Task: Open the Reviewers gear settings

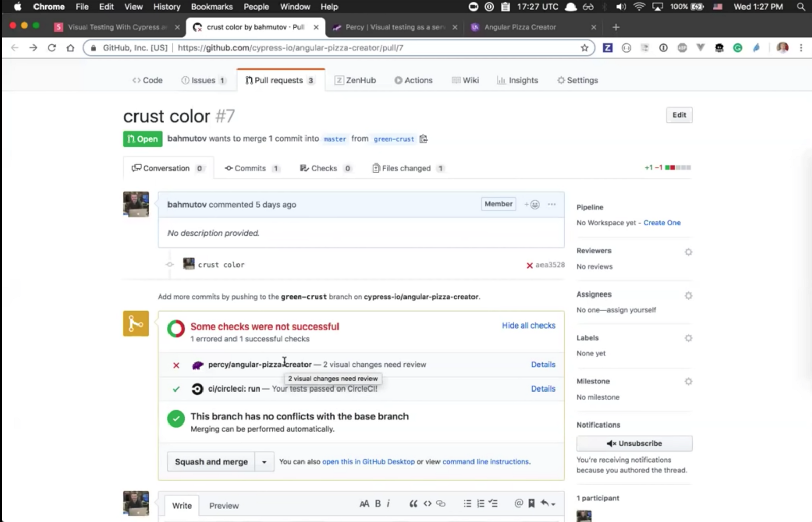Action: [x=688, y=252]
